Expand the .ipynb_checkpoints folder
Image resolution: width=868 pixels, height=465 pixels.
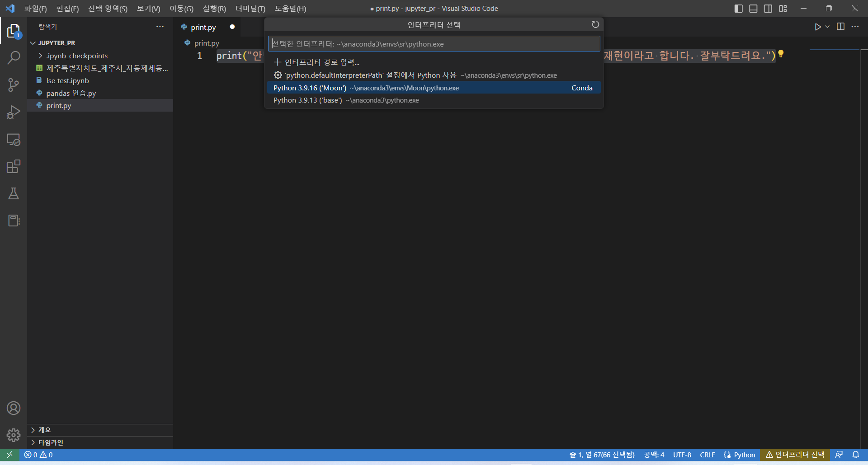76,56
